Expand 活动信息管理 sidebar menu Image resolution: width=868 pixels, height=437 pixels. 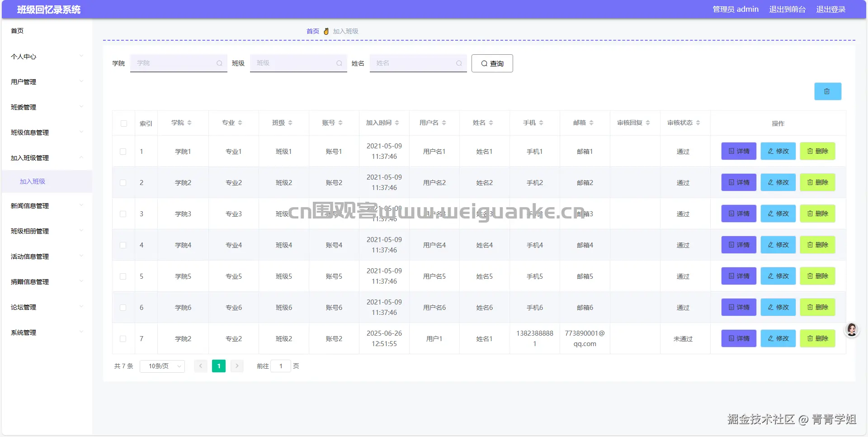[x=47, y=256]
